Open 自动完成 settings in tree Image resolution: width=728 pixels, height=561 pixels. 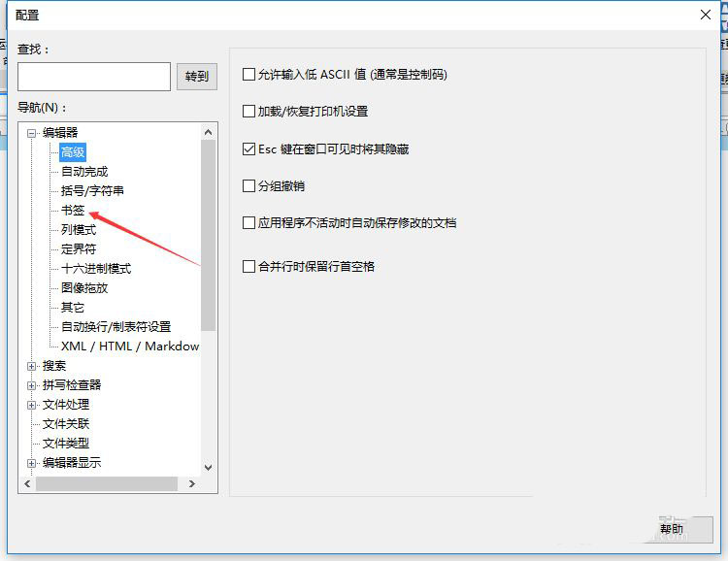point(84,172)
